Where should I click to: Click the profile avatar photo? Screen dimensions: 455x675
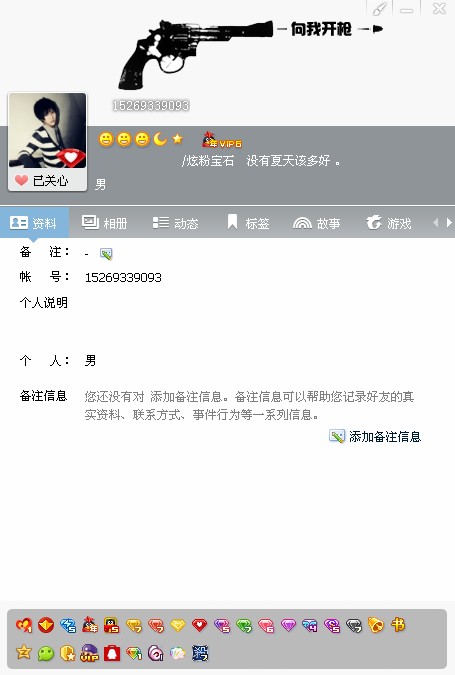coord(47,130)
